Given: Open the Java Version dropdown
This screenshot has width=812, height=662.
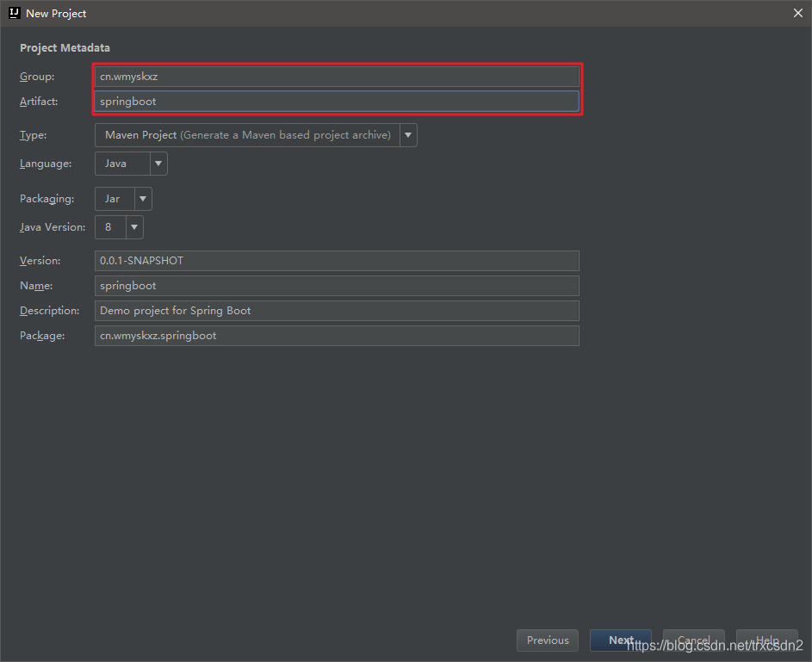Looking at the screenshot, I should pyautogui.click(x=119, y=227).
